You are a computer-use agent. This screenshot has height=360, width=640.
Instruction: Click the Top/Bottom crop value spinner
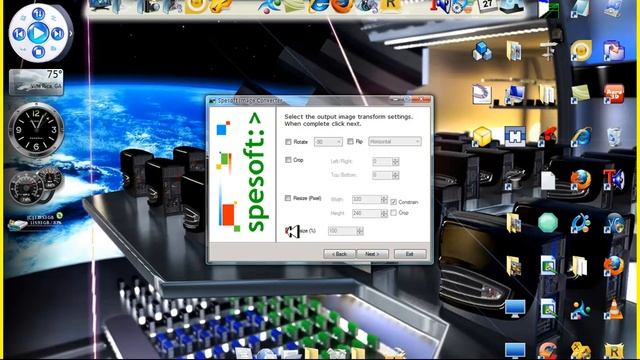[396, 175]
